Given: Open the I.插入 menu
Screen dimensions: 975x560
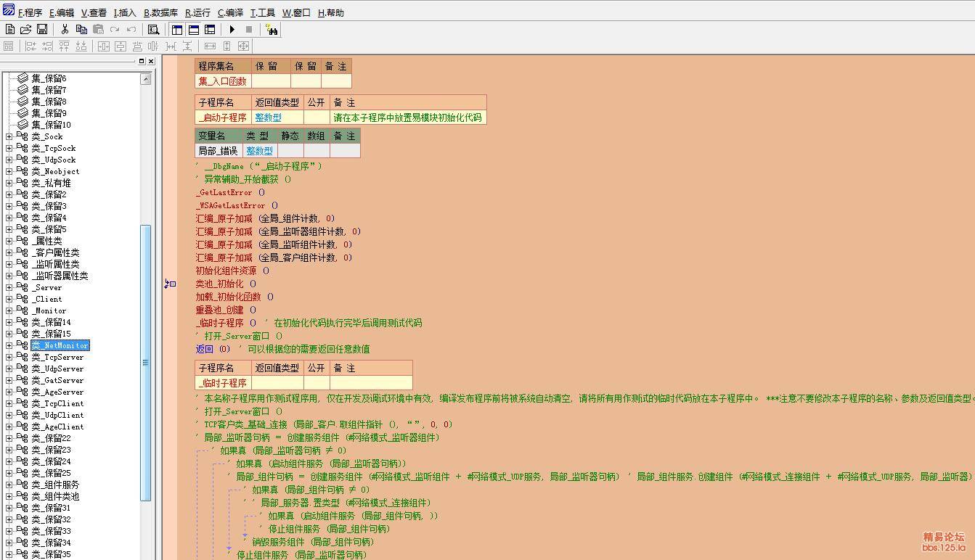Looking at the screenshot, I should [125, 13].
